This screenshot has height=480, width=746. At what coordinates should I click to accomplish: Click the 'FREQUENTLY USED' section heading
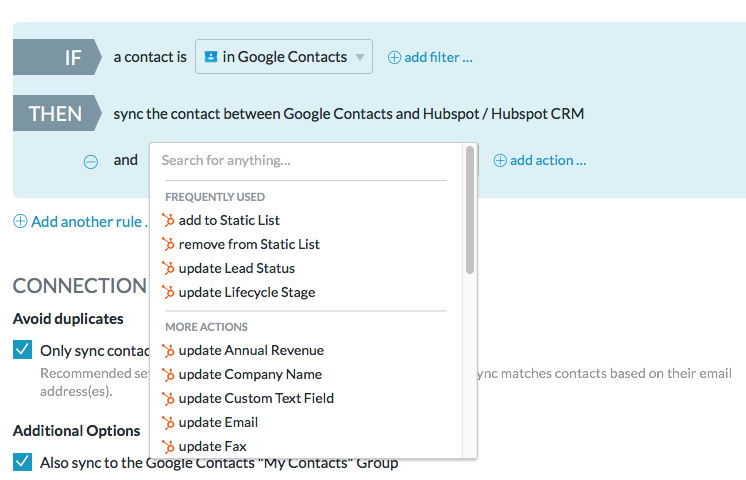[215, 197]
